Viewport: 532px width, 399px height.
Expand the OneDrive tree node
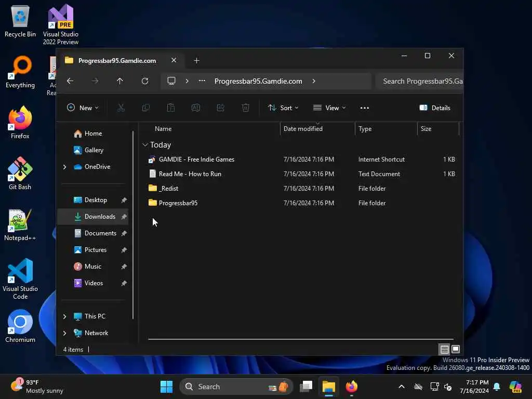(64, 167)
